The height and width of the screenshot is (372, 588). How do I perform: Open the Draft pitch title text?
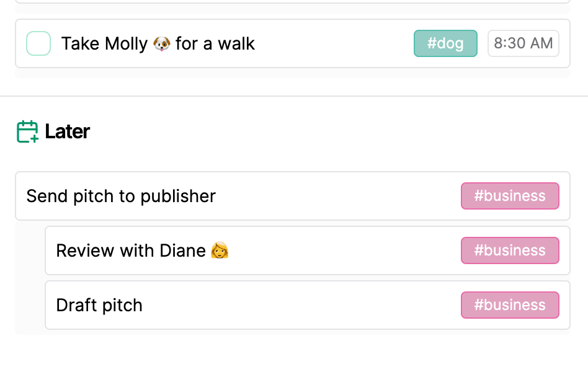click(99, 305)
